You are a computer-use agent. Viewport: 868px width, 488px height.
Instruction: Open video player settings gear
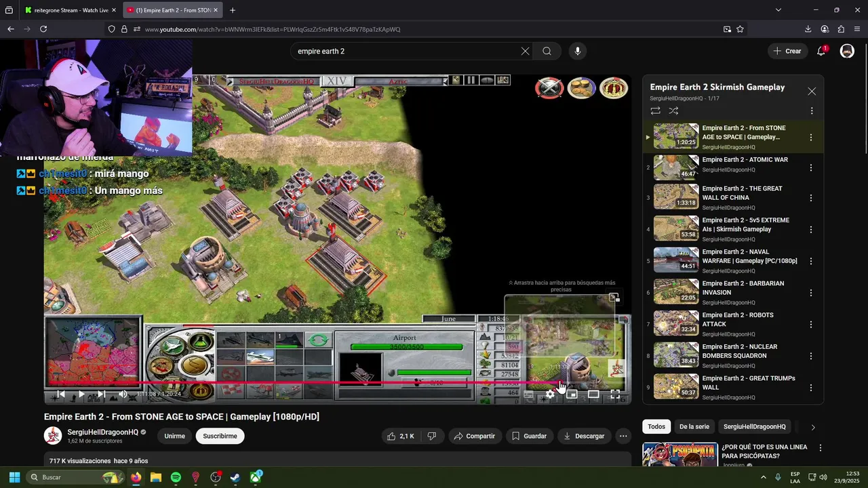point(550,394)
